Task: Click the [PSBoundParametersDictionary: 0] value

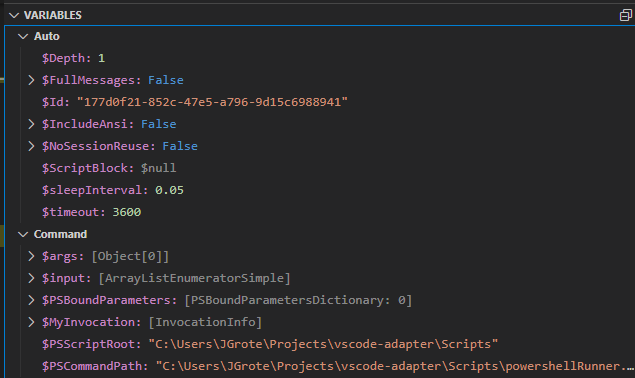Action: 298,300
